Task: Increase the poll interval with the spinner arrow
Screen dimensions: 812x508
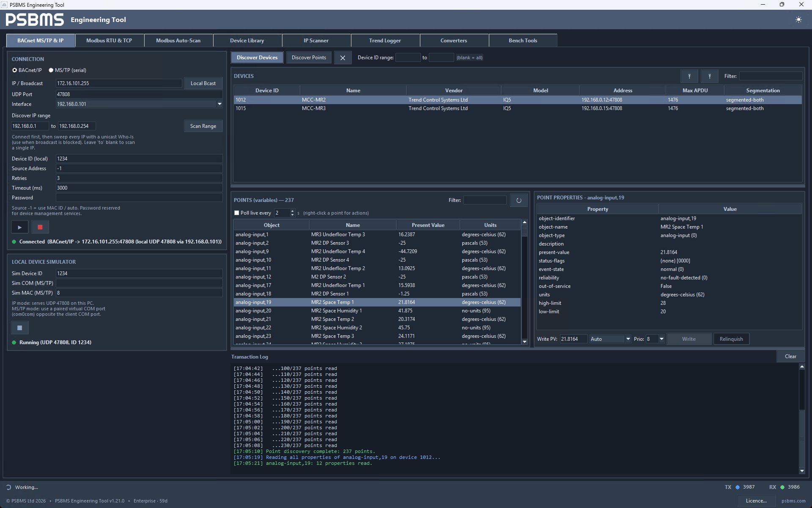Action: coord(292,211)
